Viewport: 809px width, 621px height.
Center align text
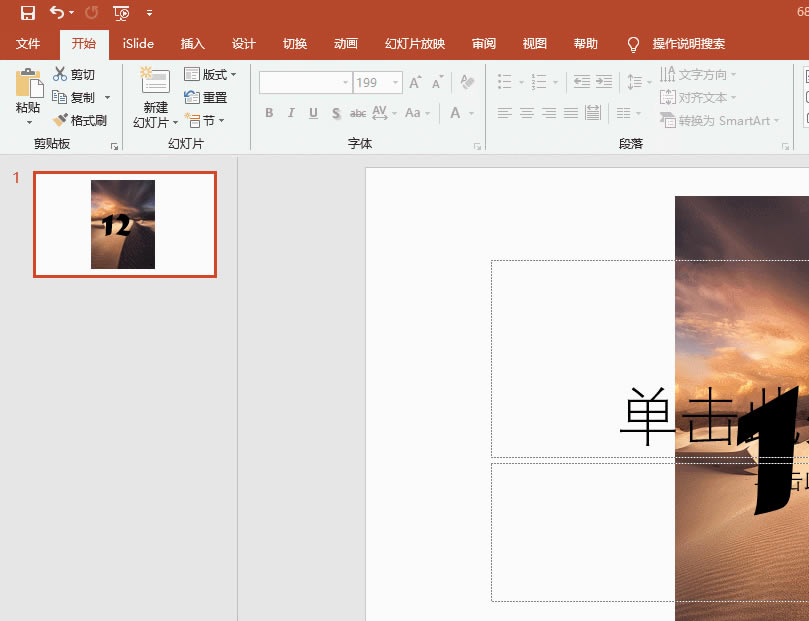tap(526, 113)
